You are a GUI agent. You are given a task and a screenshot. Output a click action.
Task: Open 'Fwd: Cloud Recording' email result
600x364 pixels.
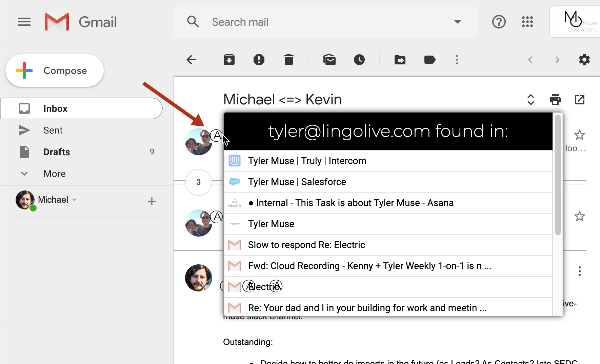(388, 266)
